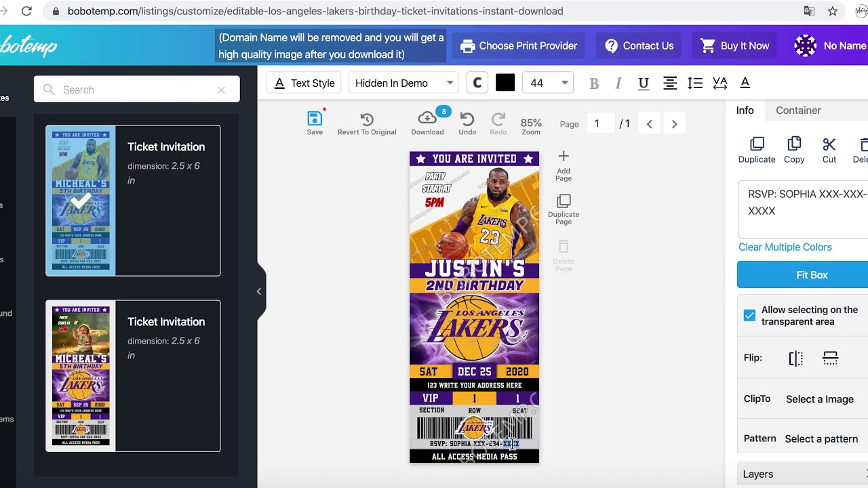Open the No Name account menu
Screen dimensions: 868x488
click(830, 45)
